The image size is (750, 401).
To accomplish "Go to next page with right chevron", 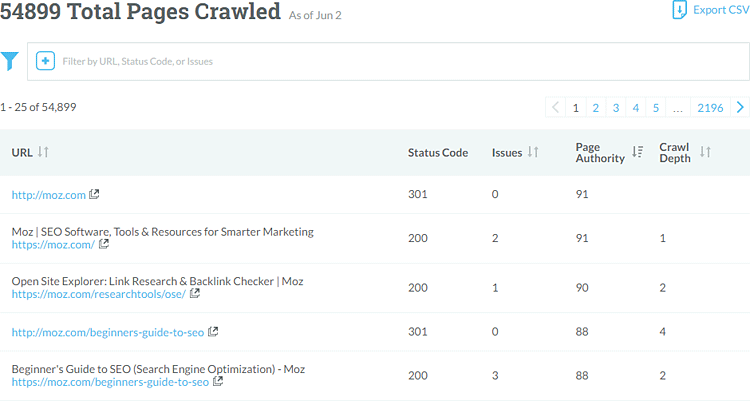I will [740, 107].
